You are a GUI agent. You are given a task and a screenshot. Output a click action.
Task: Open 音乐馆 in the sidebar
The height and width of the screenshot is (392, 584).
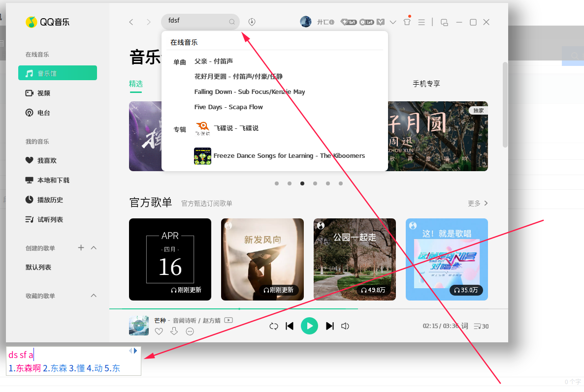(57, 73)
